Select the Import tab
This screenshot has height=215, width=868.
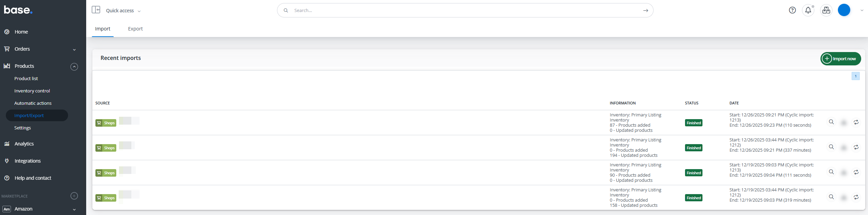coord(103,29)
